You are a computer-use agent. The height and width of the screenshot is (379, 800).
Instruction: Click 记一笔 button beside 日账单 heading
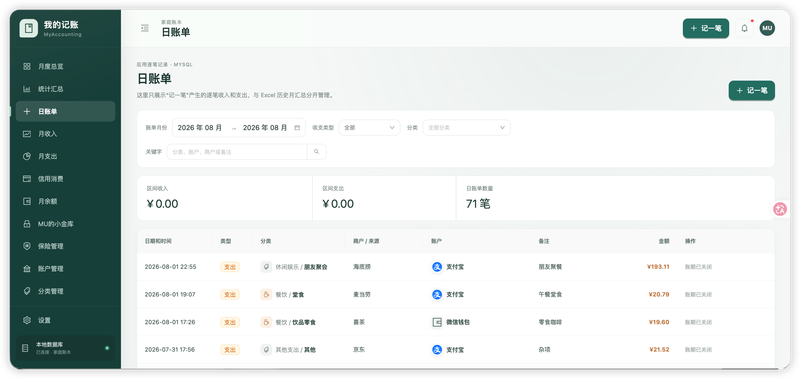(752, 90)
